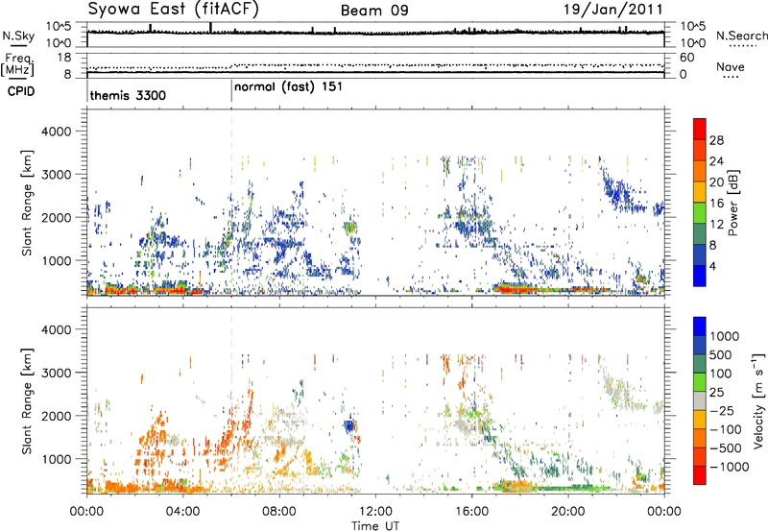The width and height of the screenshot is (768, 532).
Task: Click the "3000" tick of the velocity panel
Action: [56, 373]
